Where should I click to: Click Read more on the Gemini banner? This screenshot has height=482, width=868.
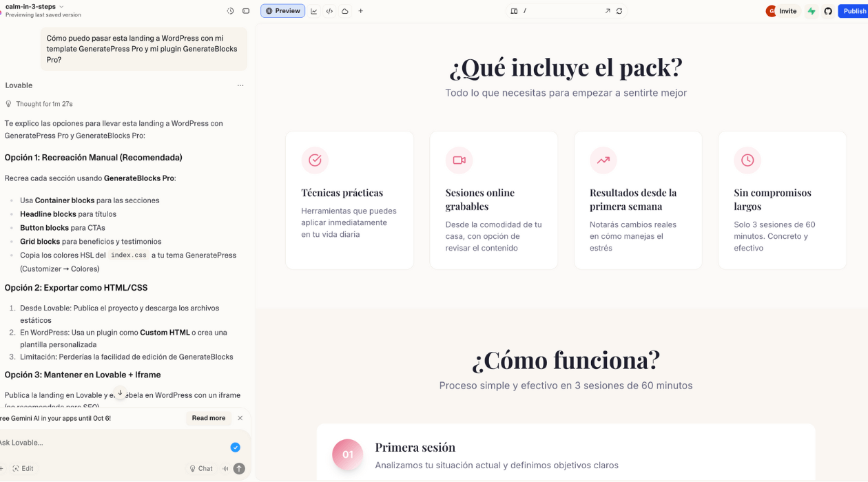[x=208, y=418]
